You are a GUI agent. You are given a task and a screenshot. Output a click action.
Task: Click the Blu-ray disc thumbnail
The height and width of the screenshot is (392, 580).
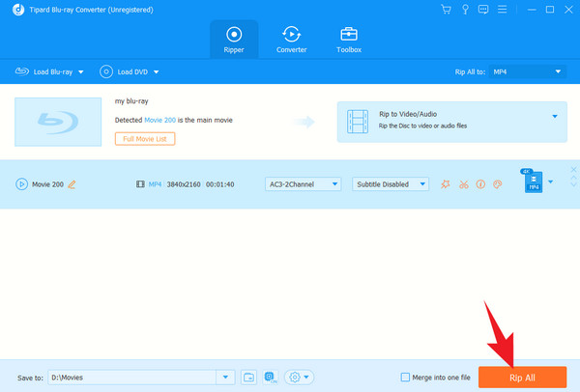[x=58, y=122]
